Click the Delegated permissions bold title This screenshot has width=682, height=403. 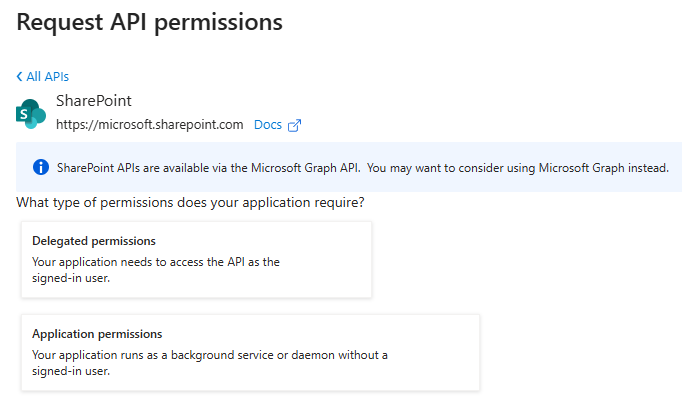(x=93, y=241)
